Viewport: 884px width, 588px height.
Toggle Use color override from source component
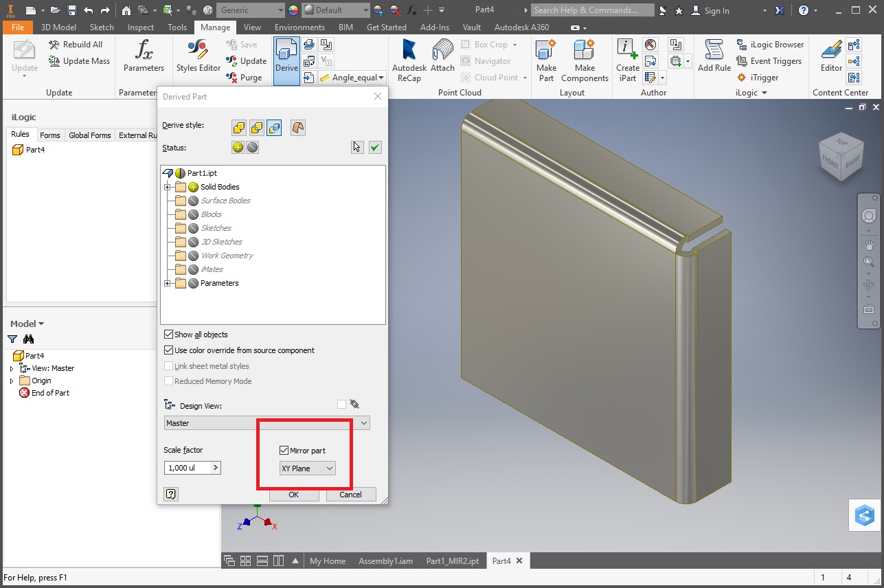tap(168, 350)
